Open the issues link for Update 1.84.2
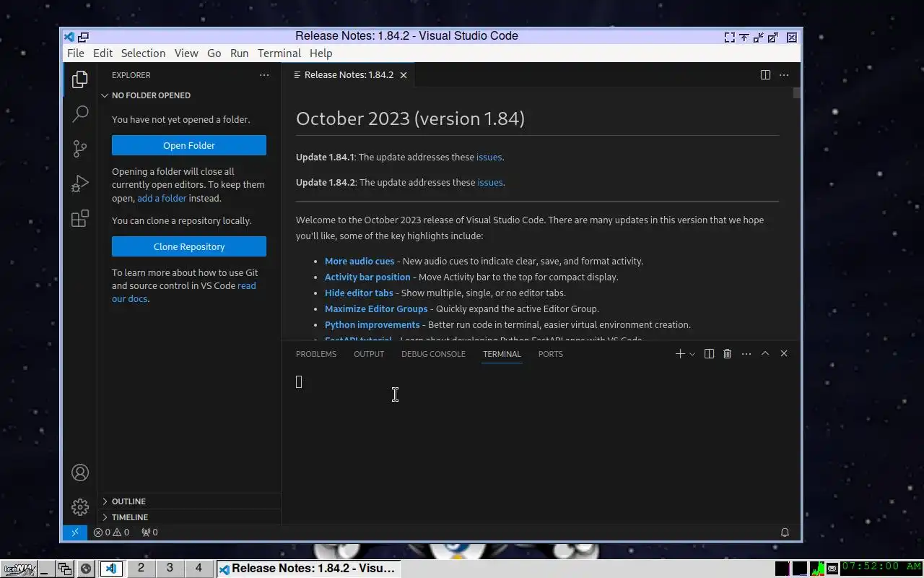The height and width of the screenshot is (578, 924). pos(490,182)
